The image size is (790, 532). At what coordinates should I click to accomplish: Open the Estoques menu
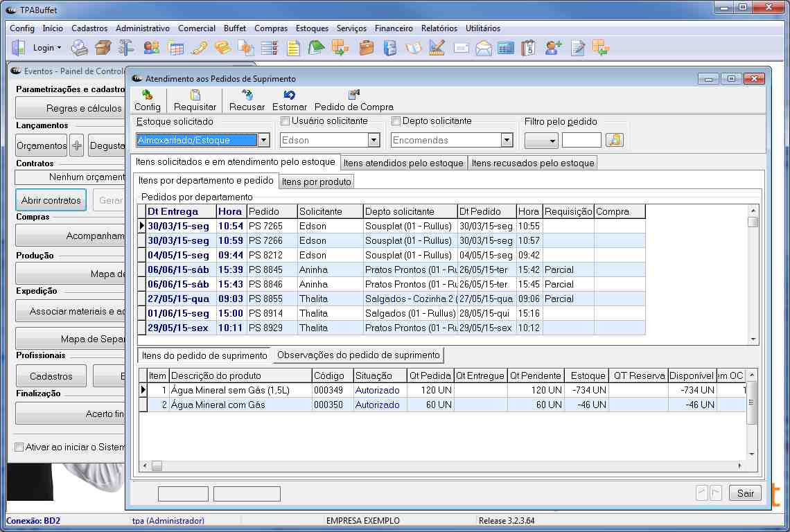click(312, 28)
